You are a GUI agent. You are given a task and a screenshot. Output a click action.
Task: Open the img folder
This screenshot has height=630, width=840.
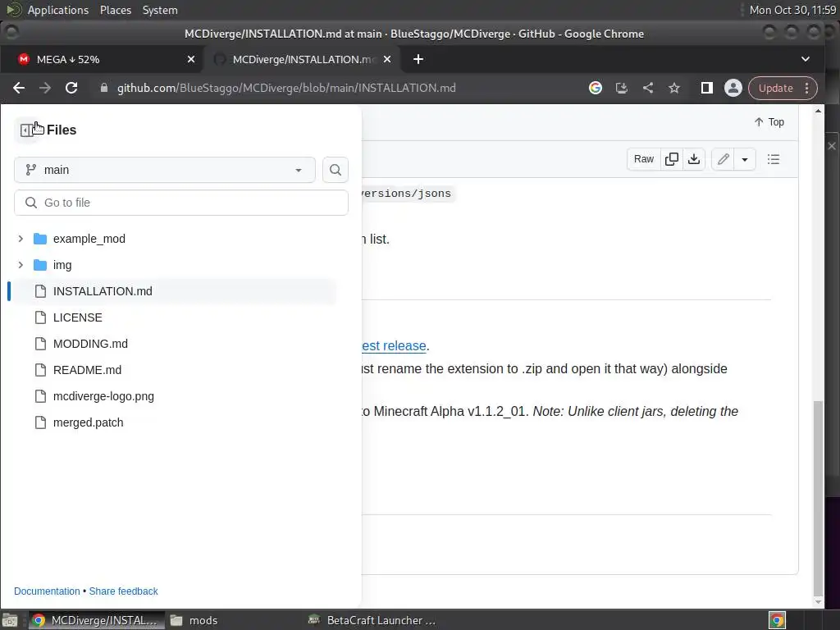click(62, 265)
